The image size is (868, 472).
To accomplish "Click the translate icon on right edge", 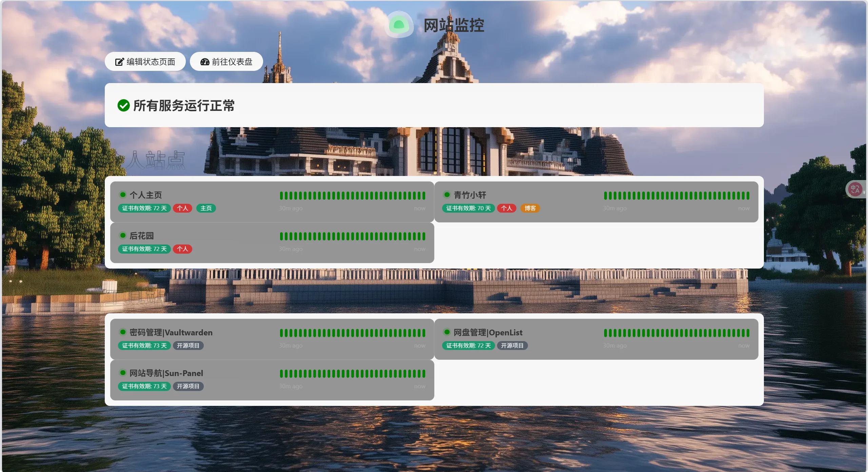I will (855, 189).
